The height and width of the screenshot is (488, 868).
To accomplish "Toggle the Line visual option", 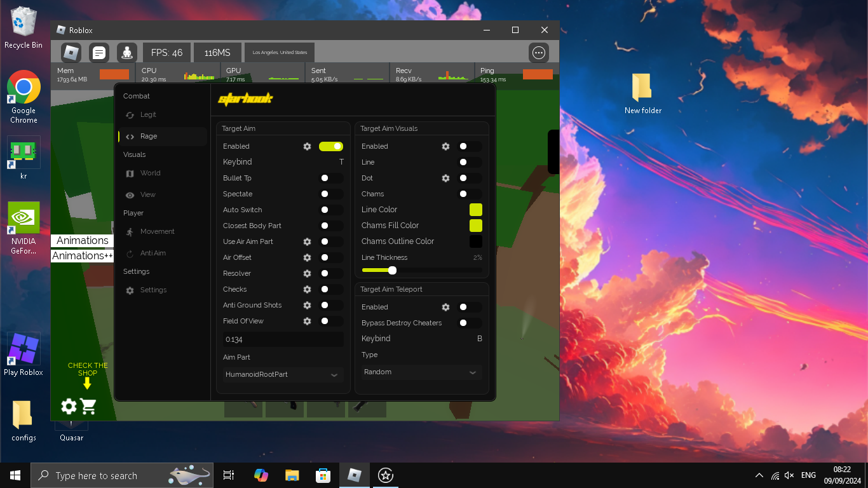I will pos(470,162).
